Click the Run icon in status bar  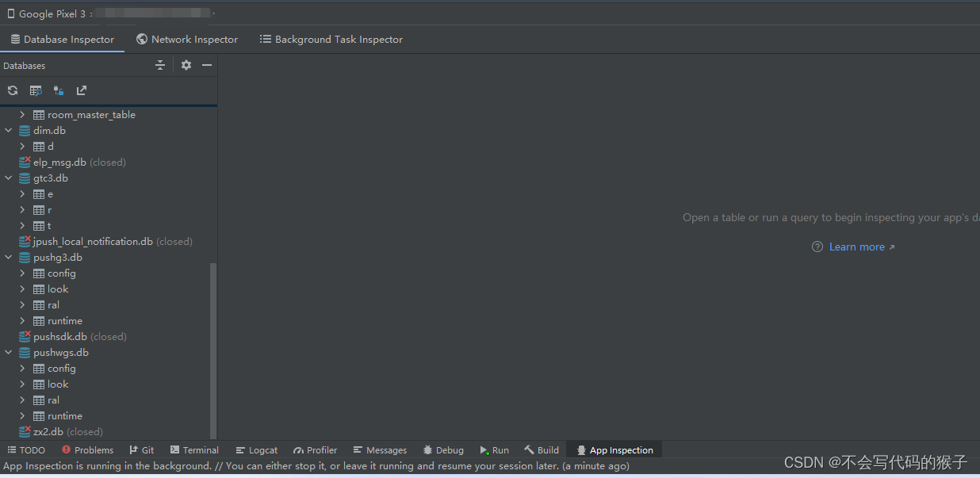[x=494, y=449]
